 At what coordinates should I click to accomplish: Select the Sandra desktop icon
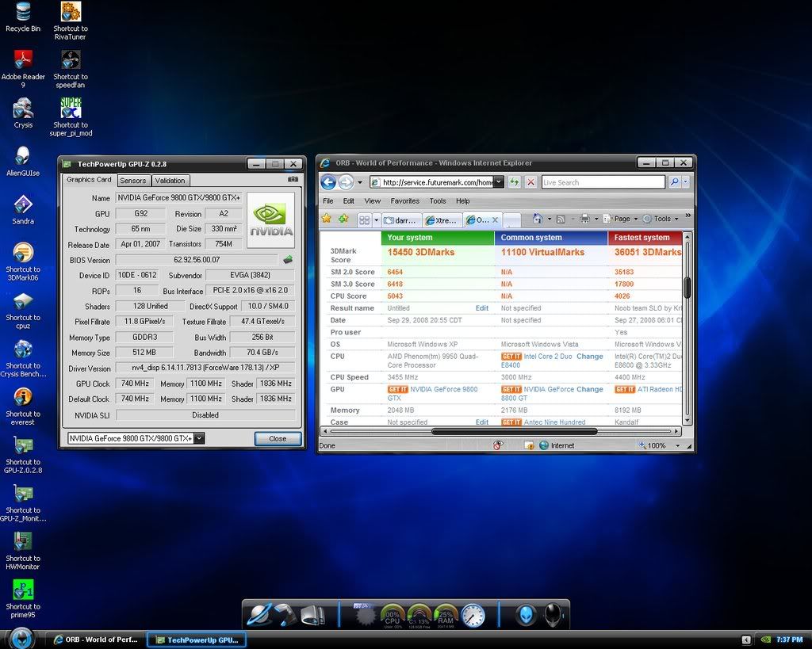click(23, 210)
